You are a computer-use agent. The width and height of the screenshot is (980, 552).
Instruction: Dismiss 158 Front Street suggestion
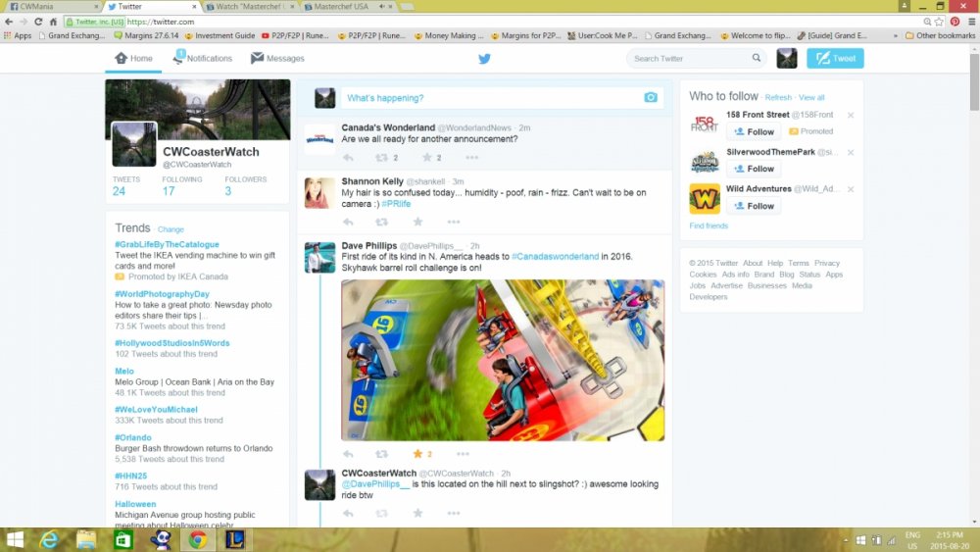click(x=851, y=115)
